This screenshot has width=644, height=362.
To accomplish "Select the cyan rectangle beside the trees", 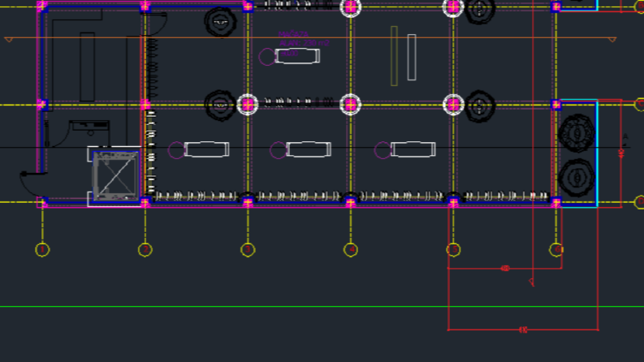I will point(578,153).
